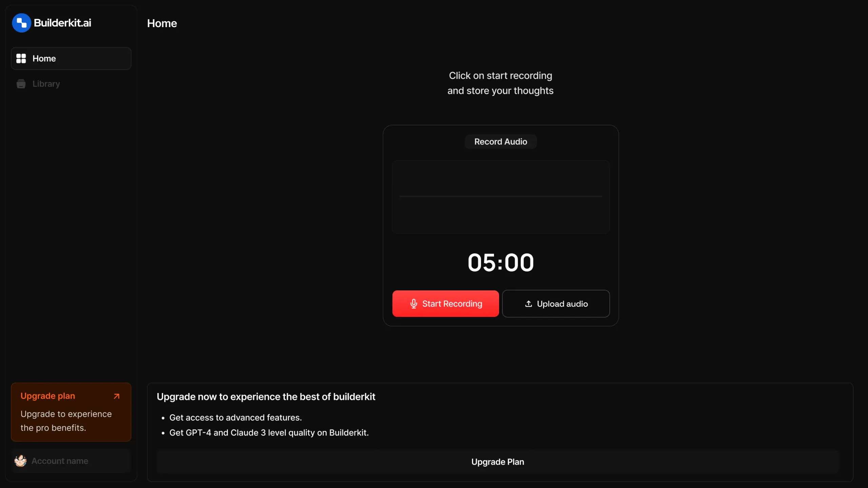
Task: Click the Library archive icon
Action: pyautogui.click(x=21, y=84)
